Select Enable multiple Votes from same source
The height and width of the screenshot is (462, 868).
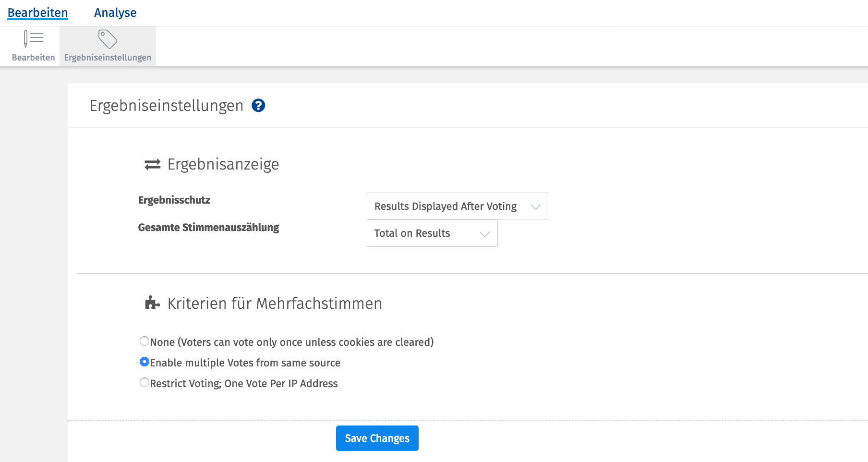[145, 362]
